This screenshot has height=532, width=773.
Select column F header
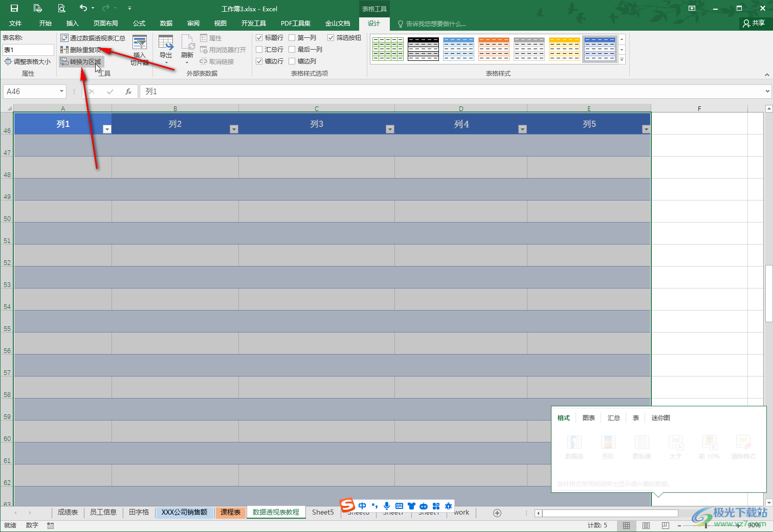point(699,108)
